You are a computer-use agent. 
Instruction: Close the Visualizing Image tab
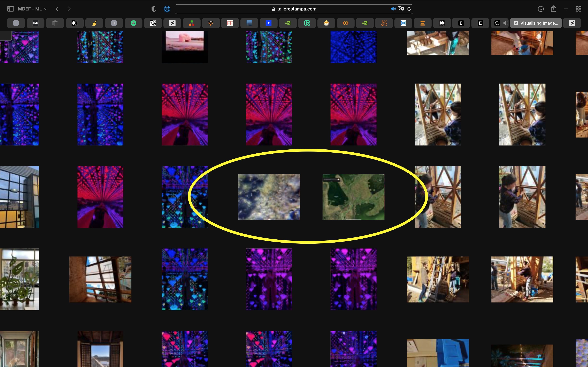tap(516, 23)
